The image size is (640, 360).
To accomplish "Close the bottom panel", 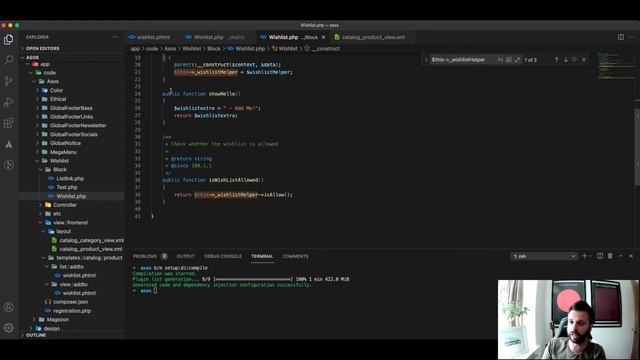I will 631,256.
